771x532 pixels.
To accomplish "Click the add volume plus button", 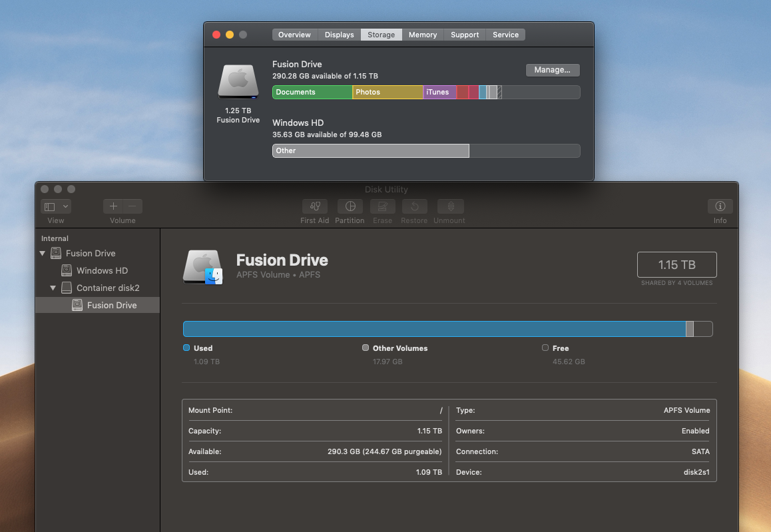I will click(x=113, y=206).
